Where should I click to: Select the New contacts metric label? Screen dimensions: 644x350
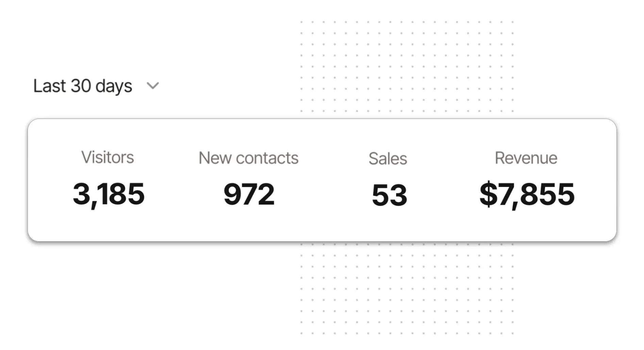click(249, 158)
